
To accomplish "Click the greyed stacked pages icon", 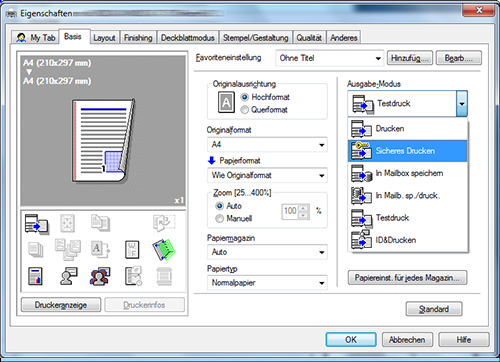I will 36,250.
